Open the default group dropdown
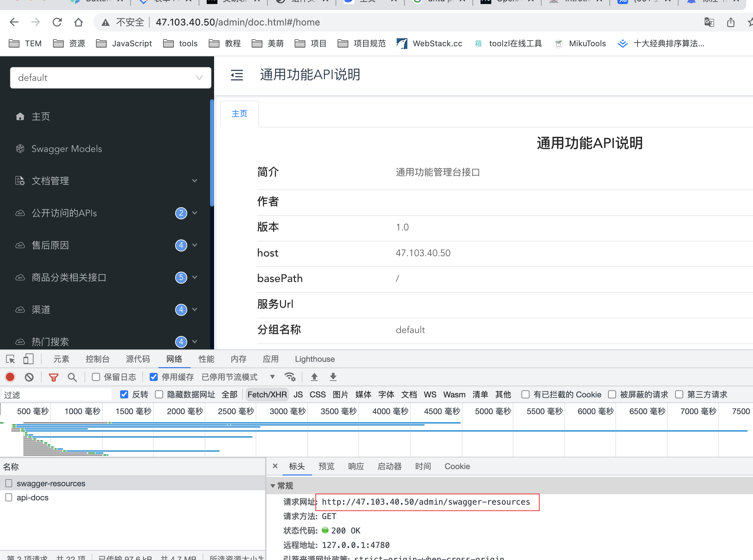 111,77
